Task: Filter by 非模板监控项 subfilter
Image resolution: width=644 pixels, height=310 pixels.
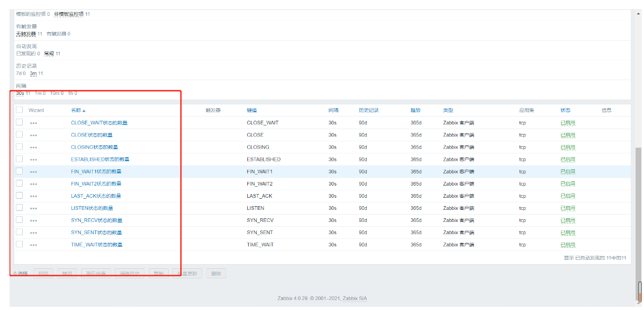Action: [x=69, y=14]
